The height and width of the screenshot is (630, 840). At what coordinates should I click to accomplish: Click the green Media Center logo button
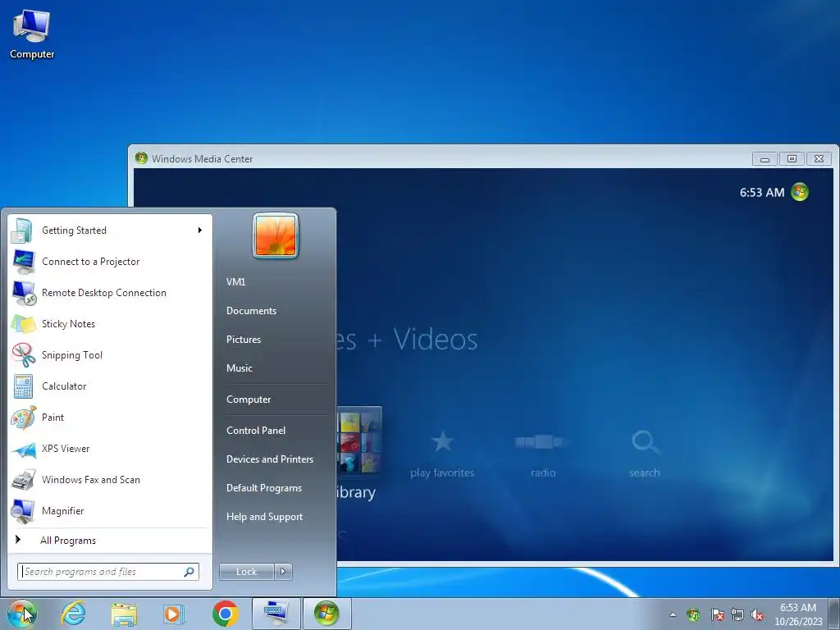click(x=800, y=192)
